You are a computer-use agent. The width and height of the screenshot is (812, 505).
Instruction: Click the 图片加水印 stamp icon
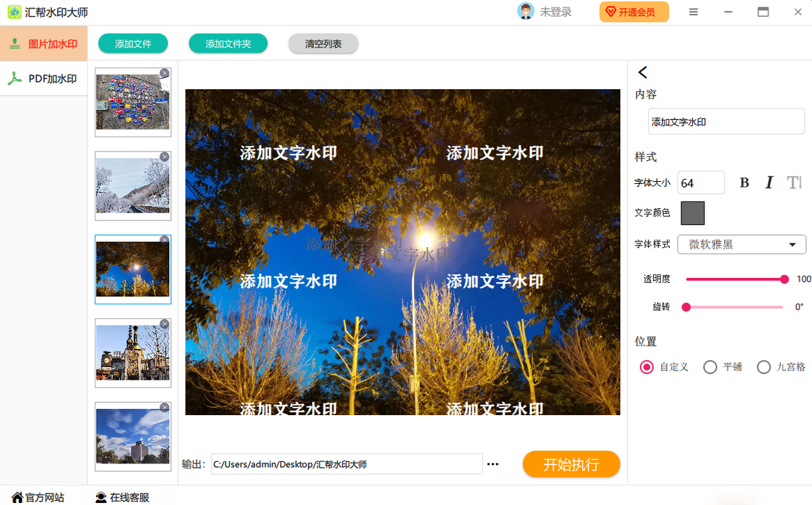(x=14, y=44)
